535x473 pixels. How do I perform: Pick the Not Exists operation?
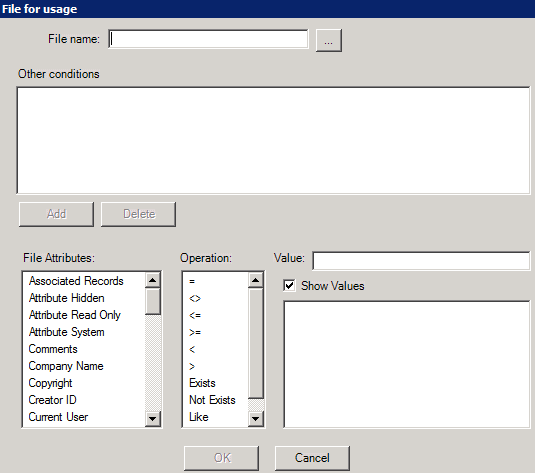212,400
